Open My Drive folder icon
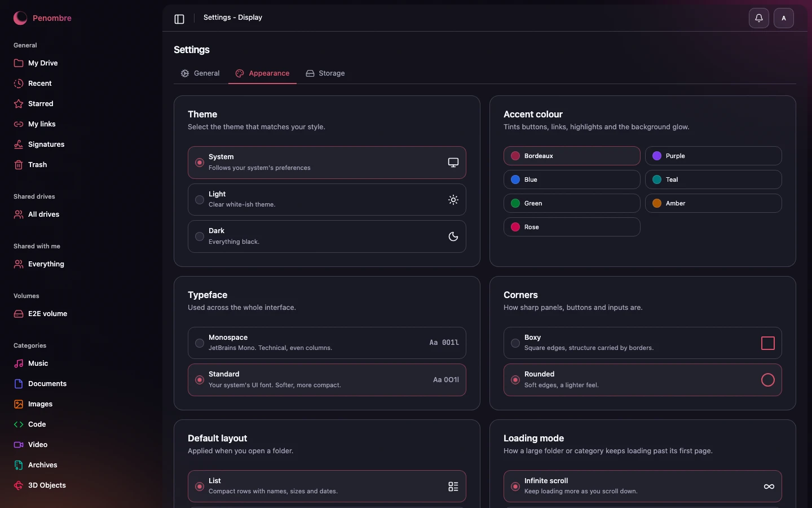This screenshot has height=508, width=812. click(x=19, y=63)
